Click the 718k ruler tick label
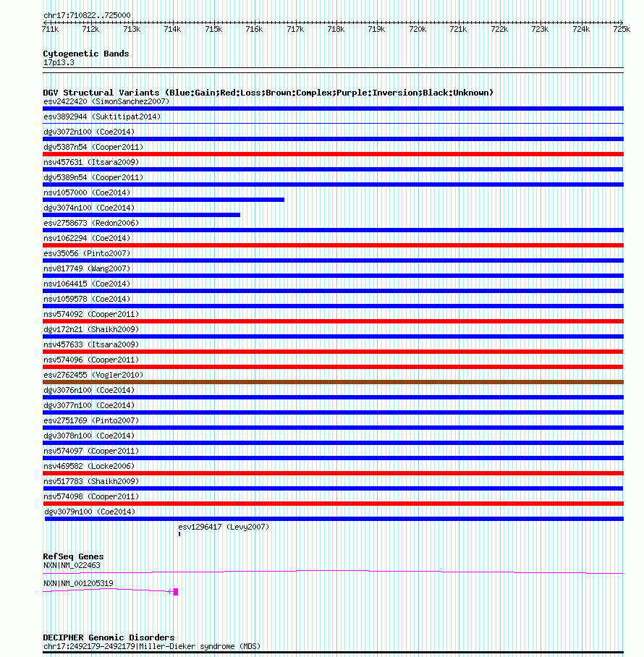Screen dimensions: 644x657 (336, 30)
